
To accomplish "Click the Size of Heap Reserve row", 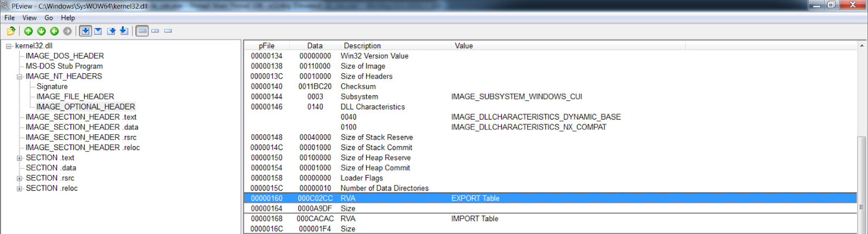I will [550, 158].
